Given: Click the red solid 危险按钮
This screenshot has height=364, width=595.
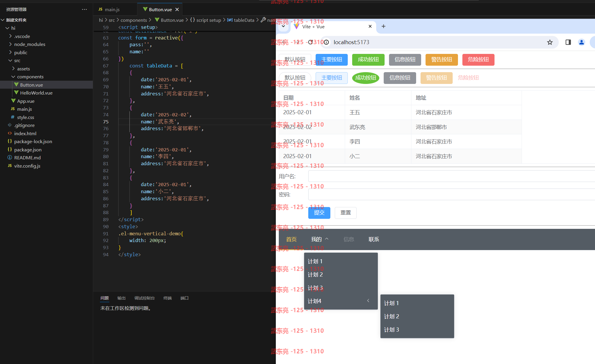Looking at the screenshot, I should click(x=478, y=59).
